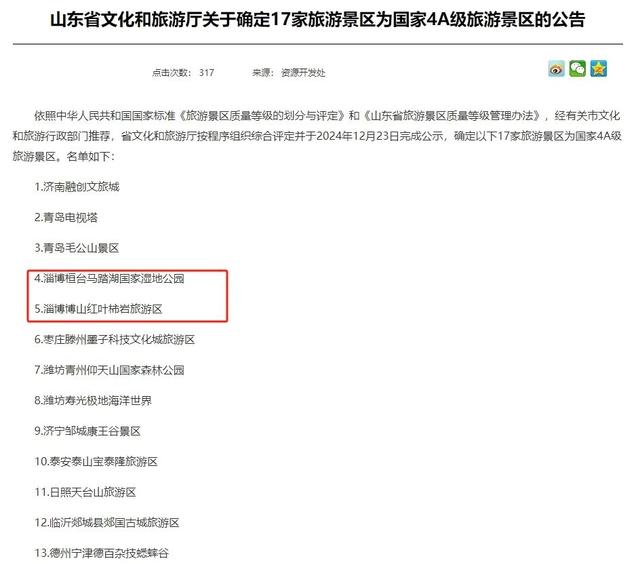Click the announcement title about 17家旅游景区
This screenshot has height=565, width=640.
(317, 20)
